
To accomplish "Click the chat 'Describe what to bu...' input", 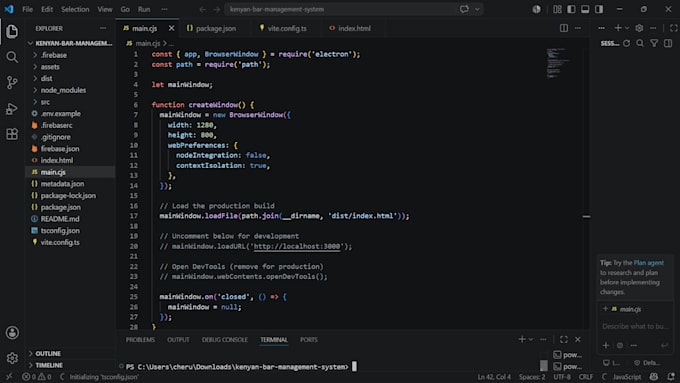I will click(635, 326).
